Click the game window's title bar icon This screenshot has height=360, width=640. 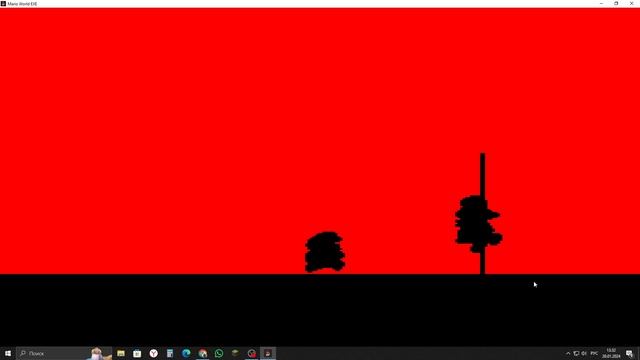point(3,4)
